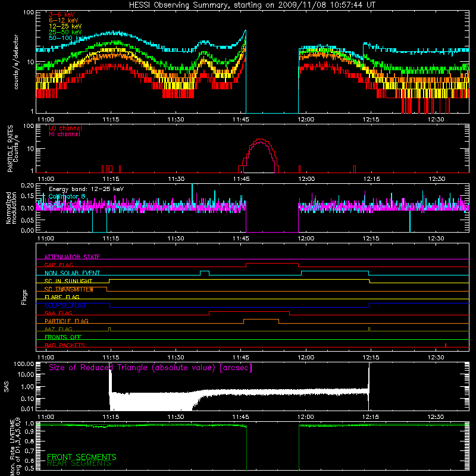
Task: Select the GAP FLAG label
Action: [x=58, y=265]
